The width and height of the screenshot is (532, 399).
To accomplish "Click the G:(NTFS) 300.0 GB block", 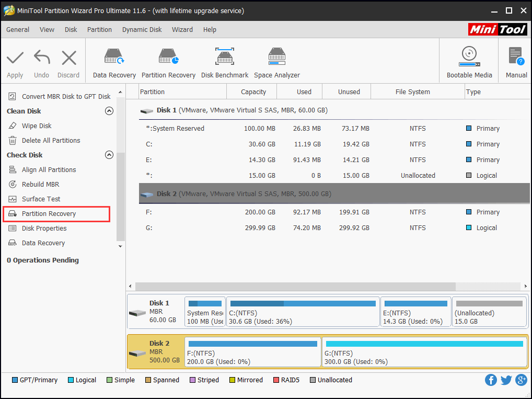I will coord(424,352).
